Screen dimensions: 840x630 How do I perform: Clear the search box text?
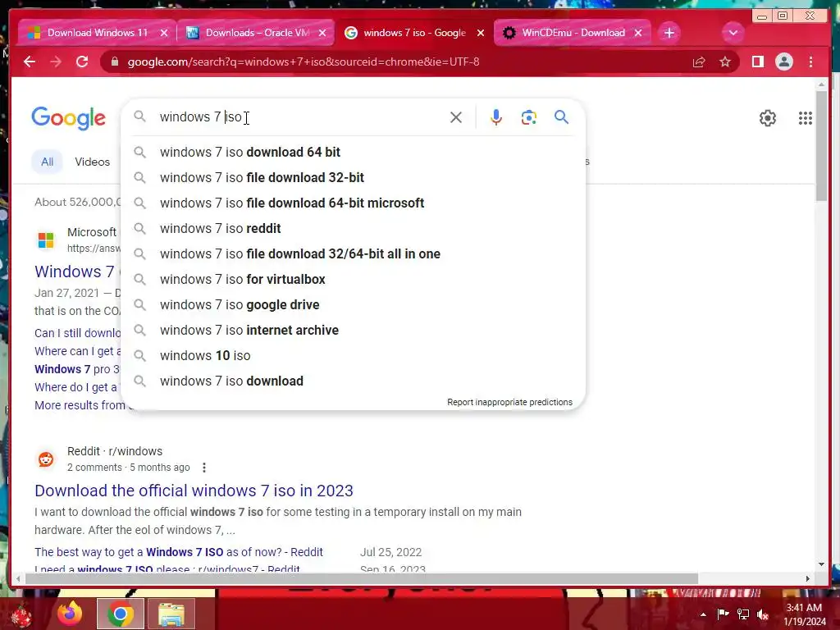click(456, 117)
